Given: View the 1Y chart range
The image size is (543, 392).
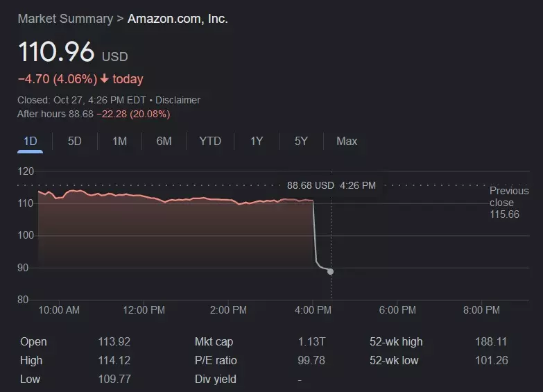Looking at the screenshot, I should point(257,141).
